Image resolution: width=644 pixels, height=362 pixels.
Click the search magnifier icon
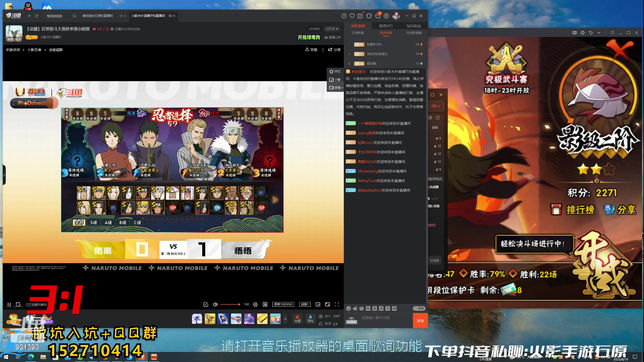click(x=74, y=16)
